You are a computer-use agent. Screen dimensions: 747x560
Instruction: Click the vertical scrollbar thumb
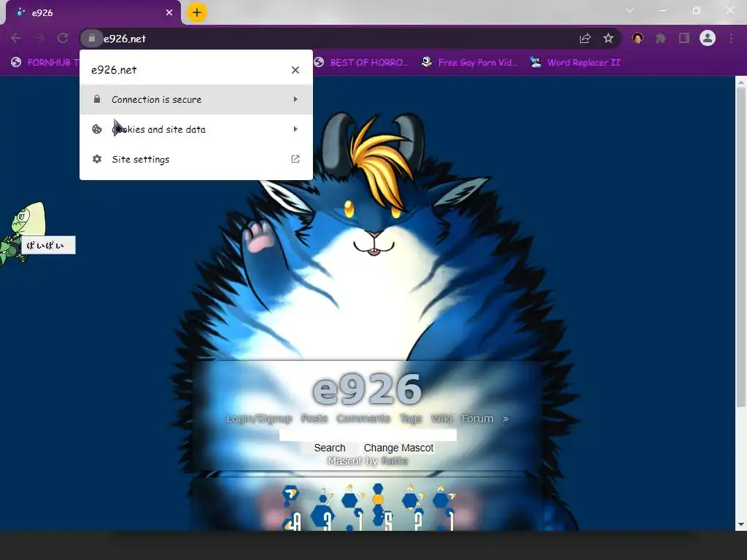click(741, 248)
